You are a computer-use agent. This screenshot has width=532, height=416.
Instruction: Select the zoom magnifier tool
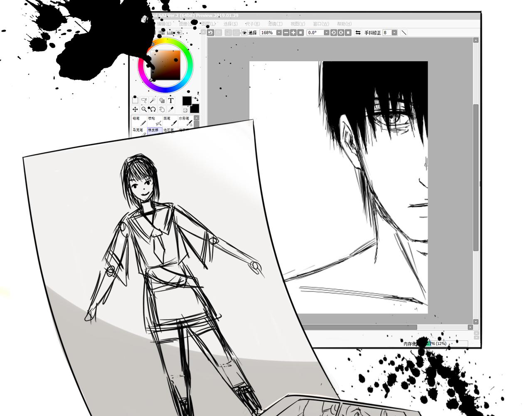coord(144,109)
